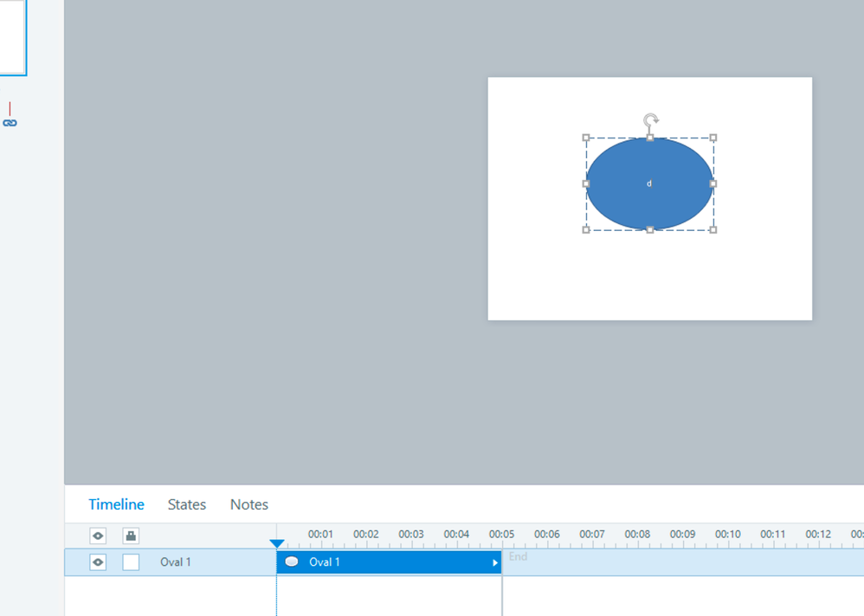Click the End marker label on timeline
This screenshot has height=616, width=864.
click(518, 556)
